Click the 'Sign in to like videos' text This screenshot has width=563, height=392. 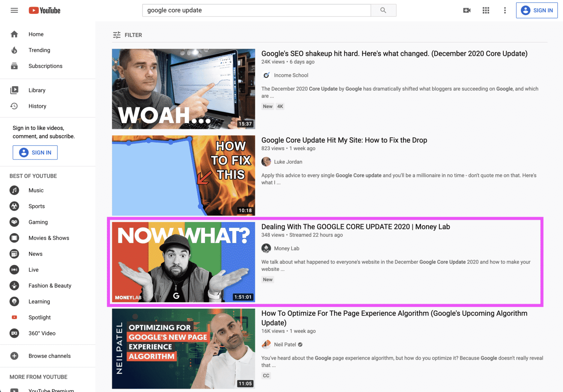[44, 132]
